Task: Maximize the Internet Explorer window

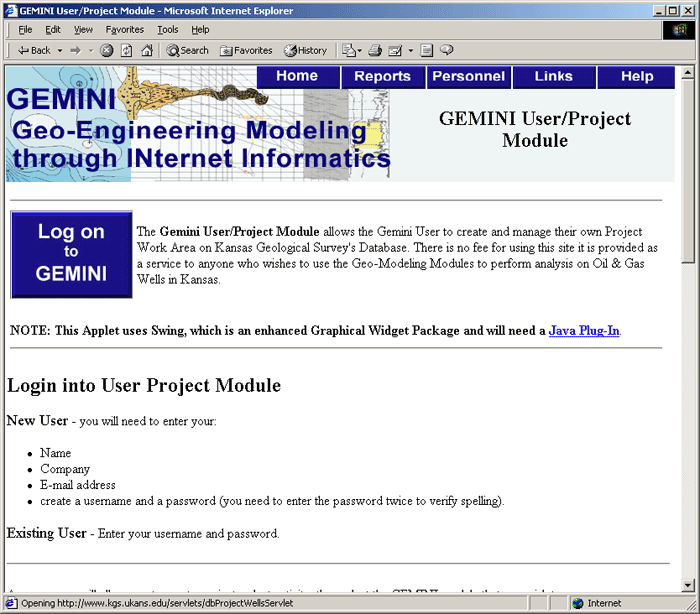Action: pos(673,11)
